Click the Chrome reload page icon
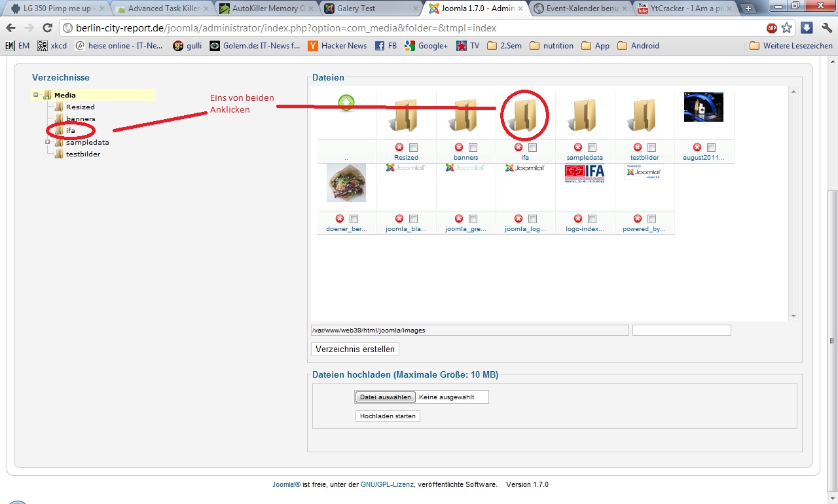 click(47, 28)
